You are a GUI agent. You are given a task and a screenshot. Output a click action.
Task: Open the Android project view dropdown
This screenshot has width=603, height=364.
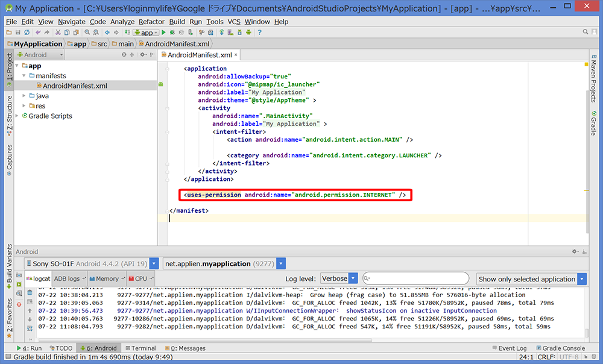point(40,55)
